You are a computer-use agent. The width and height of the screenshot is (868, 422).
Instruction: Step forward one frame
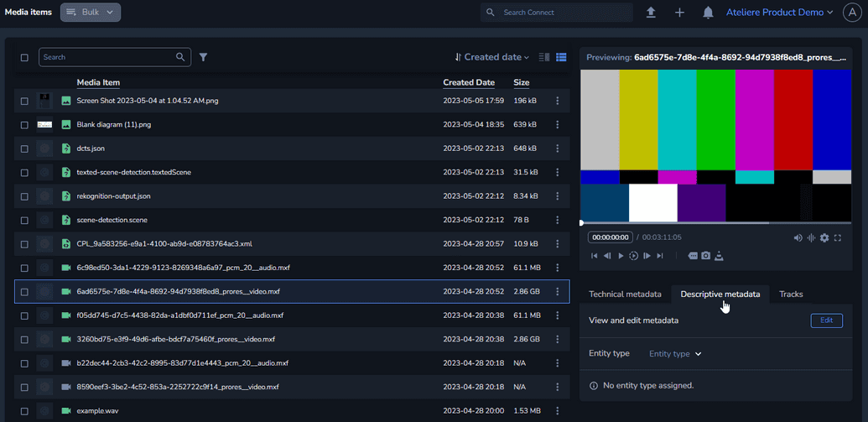tap(647, 256)
